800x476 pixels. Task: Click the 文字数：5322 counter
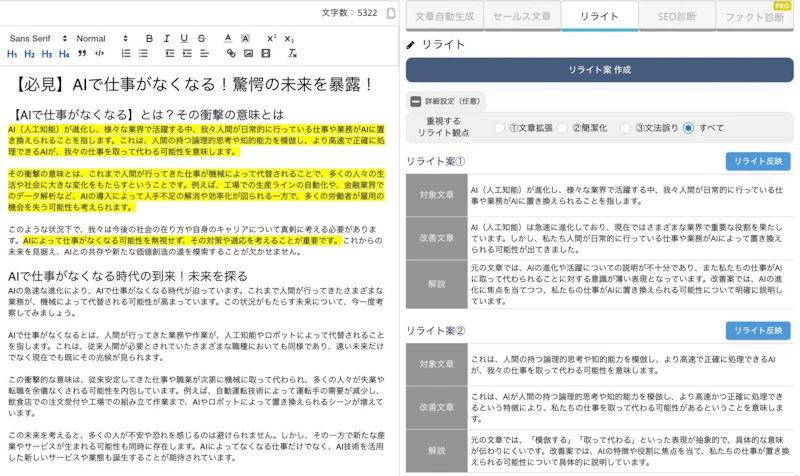click(x=349, y=13)
